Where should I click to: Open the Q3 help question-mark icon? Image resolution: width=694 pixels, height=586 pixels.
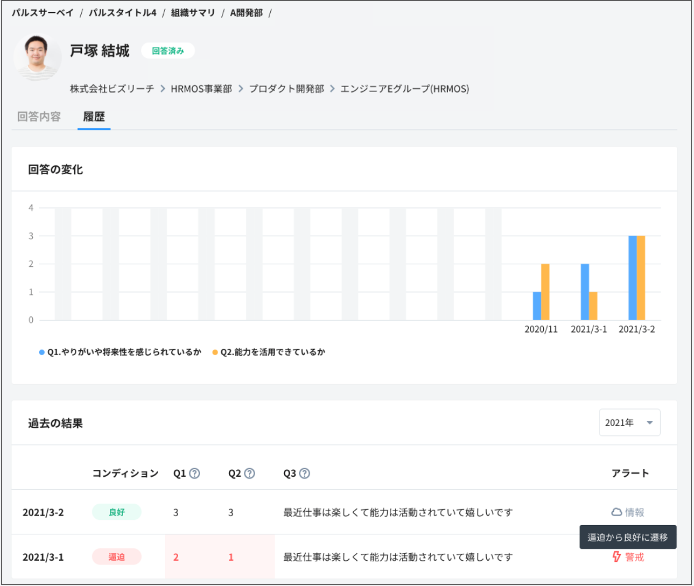pyautogui.click(x=305, y=474)
